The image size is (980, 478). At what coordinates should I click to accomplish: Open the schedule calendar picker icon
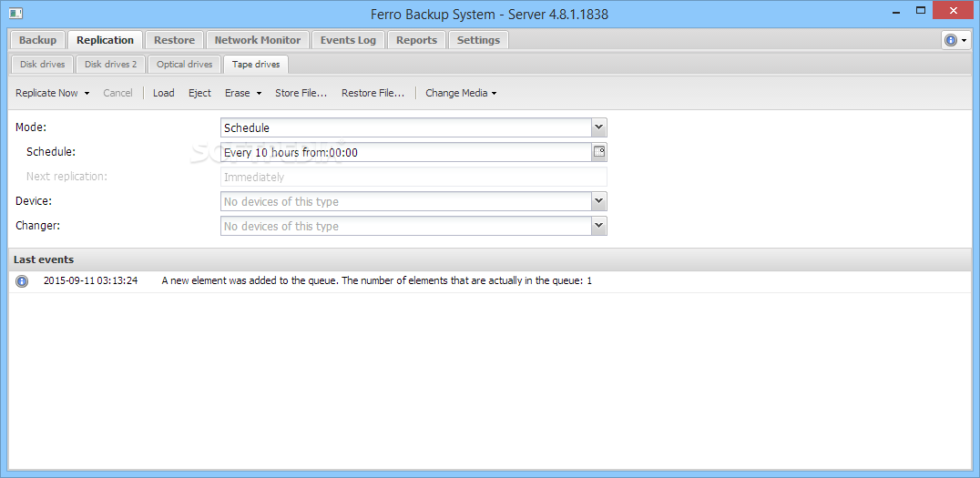(598, 152)
